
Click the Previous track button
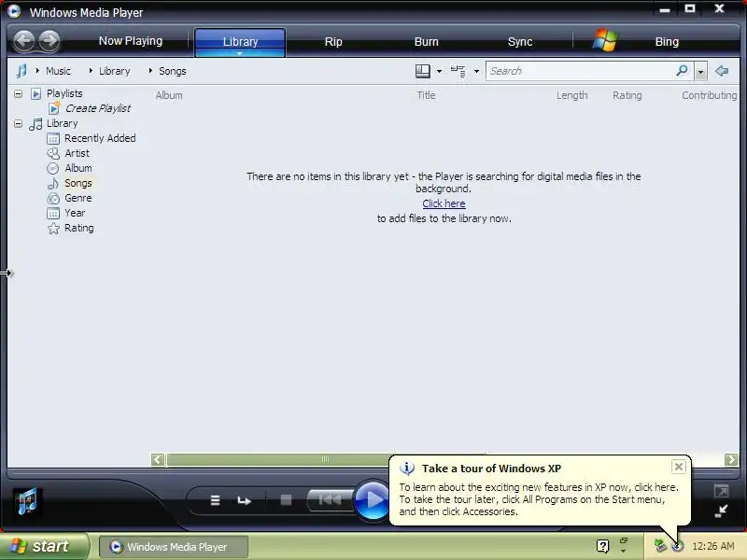330,499
